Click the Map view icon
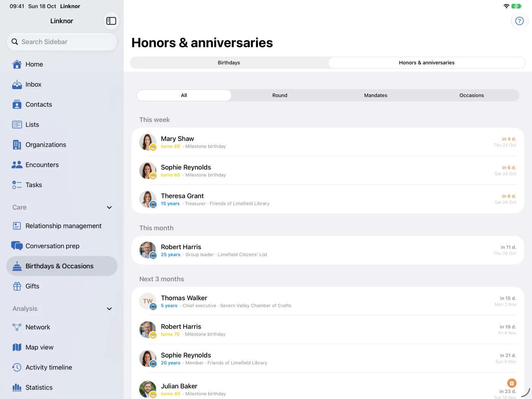This screenshot has width=532, height=399. point(17,347)
